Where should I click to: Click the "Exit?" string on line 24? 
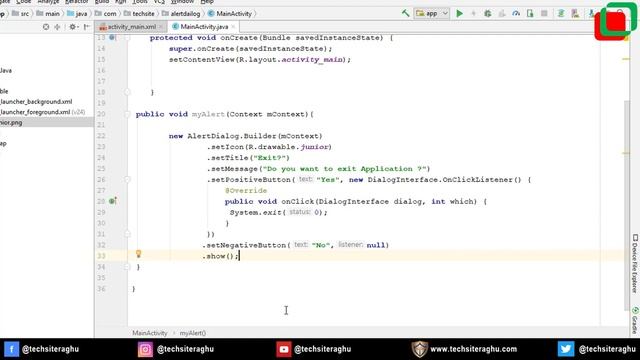pos(269,158)
